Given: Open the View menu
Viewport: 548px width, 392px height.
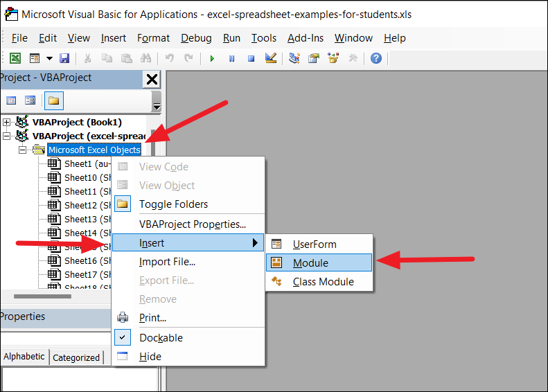Looking at the screenshot, I should [79, 37].
